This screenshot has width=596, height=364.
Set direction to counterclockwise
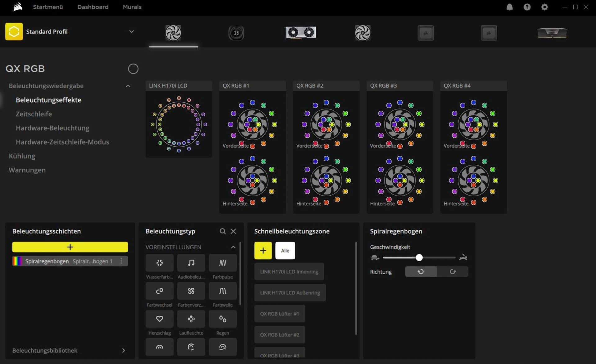coord(421,272)
